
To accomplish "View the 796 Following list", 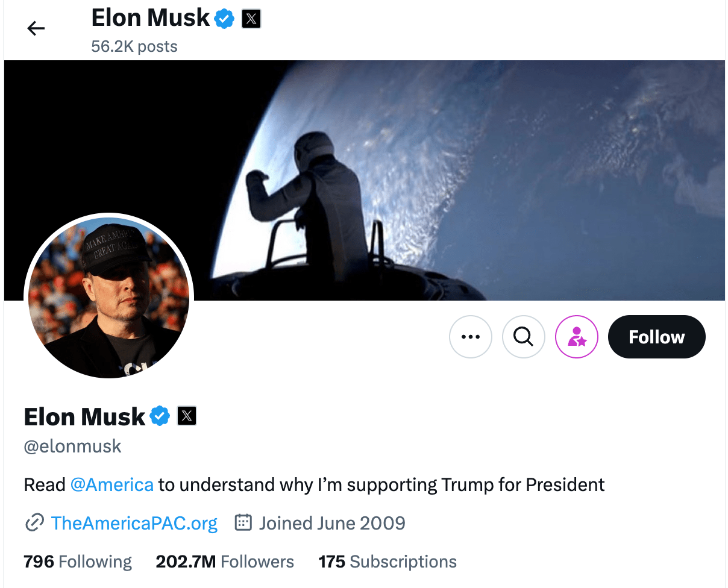I will [x=78, y=562].
